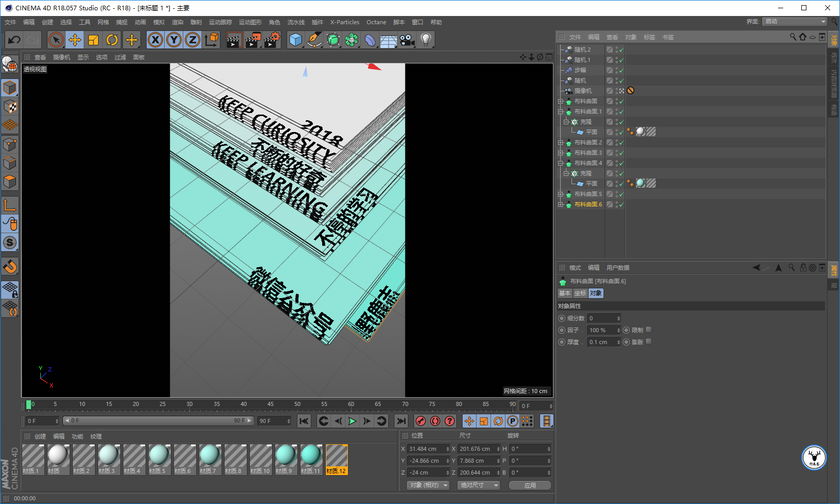The height and width of the screenshot is (504, 840).
Task: Open the Edit Render Settings icon
Action: 272,40
